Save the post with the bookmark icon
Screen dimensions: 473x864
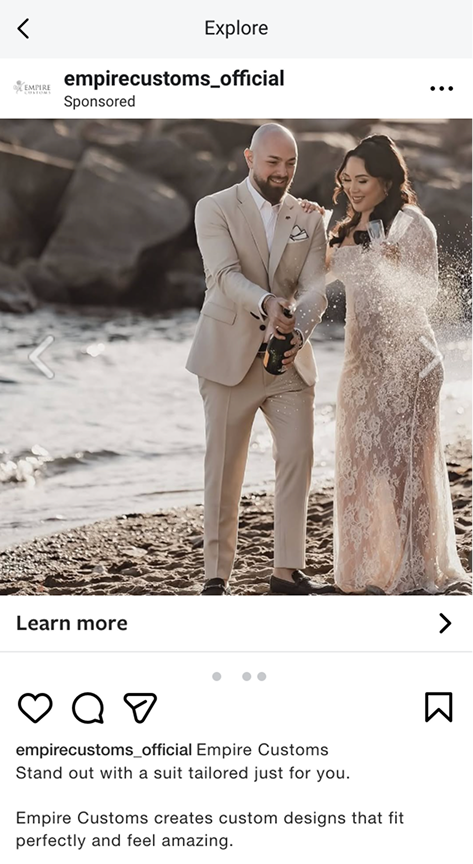click(x=439, y=707)
